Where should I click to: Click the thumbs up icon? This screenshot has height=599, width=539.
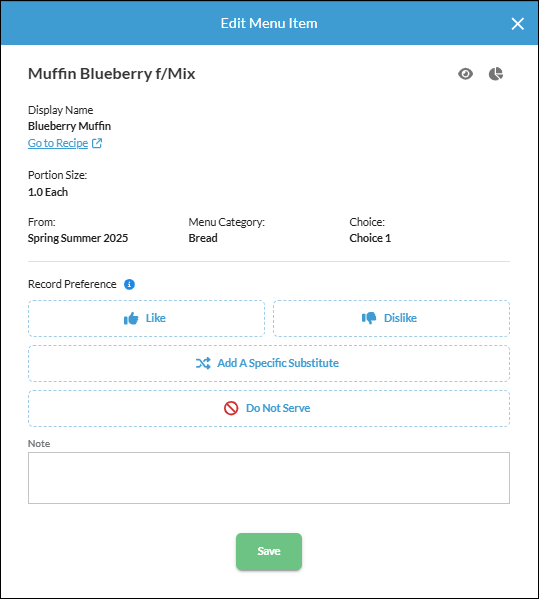(131, 318)
